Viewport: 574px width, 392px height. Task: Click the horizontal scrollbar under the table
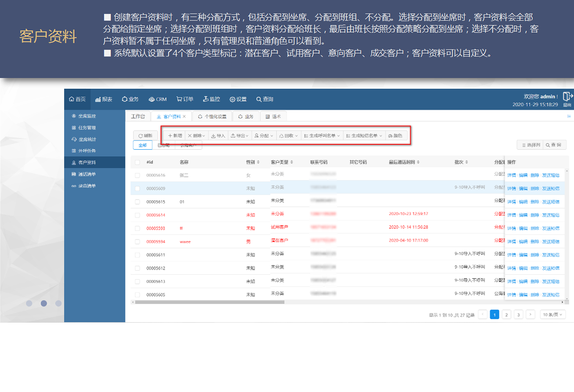[x=210, y=302]
